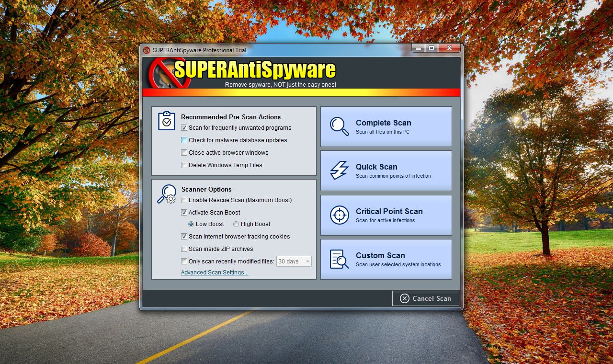613x364 pixels.
Task: Open the 30 days dropdown
Action: pyautogui.click(x=294, y=262)
